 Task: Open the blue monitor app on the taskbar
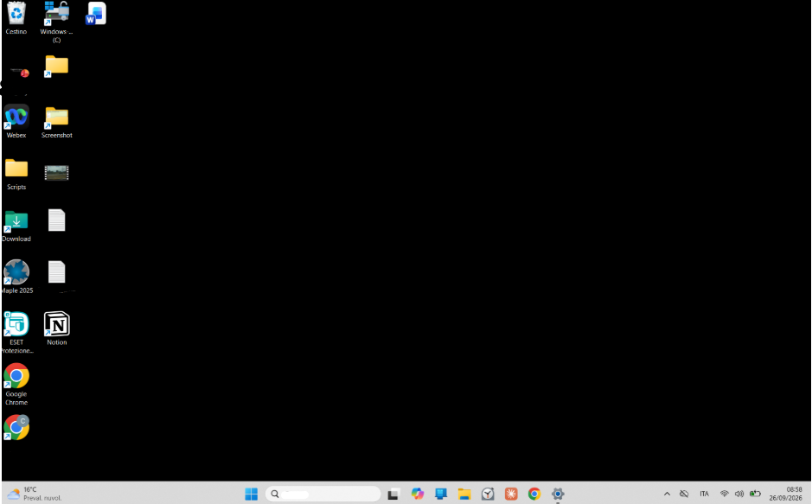pos(441,494)
